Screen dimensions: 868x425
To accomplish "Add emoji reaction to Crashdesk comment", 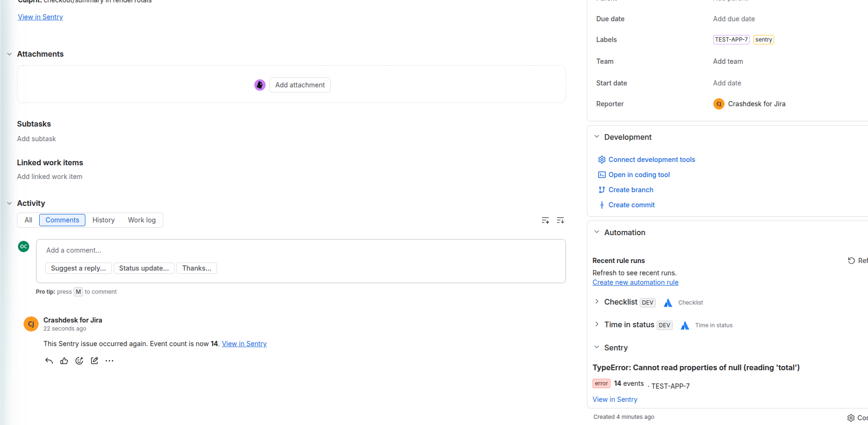I will coord(79,361).
